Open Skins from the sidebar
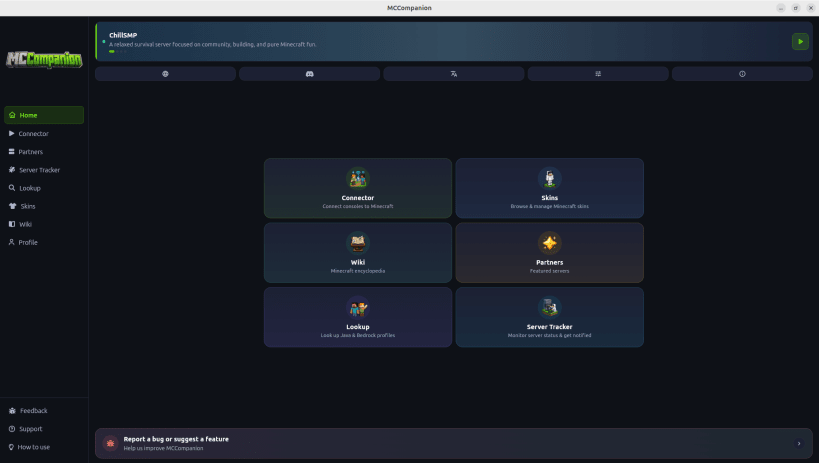This screenshot has width=819, height=463. tap(44, 206)
